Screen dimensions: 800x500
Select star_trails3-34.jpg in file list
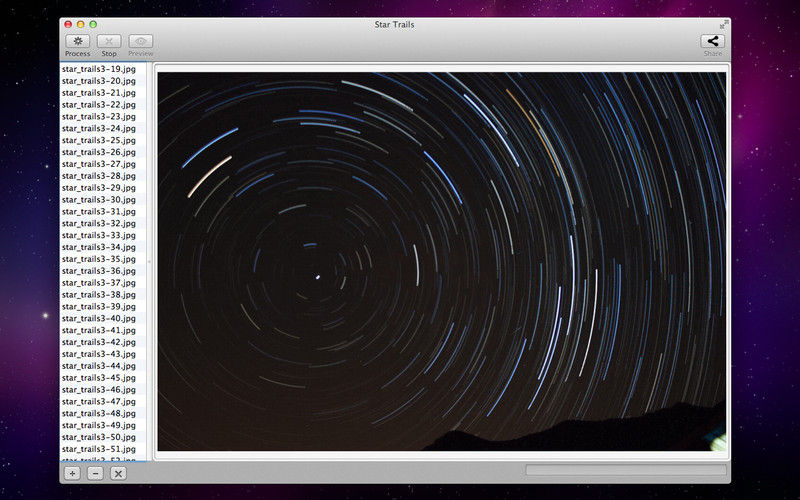tap(103, 247)
